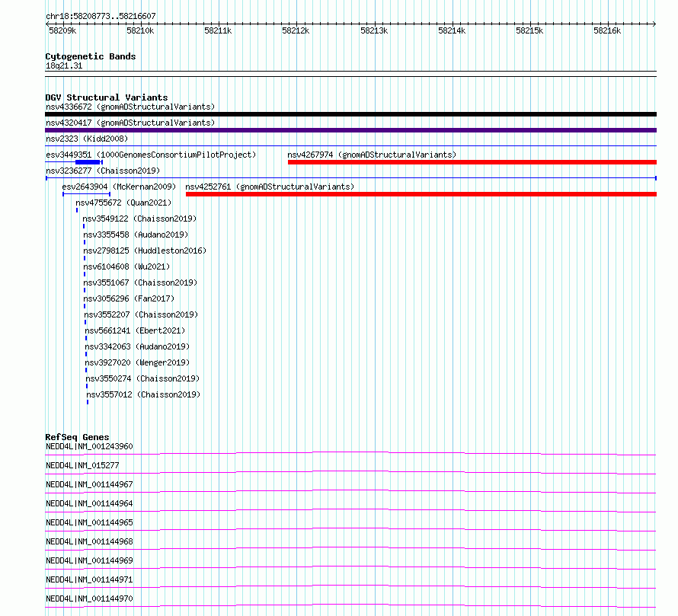Click the 58215k ruler tick label

point(529,30)
